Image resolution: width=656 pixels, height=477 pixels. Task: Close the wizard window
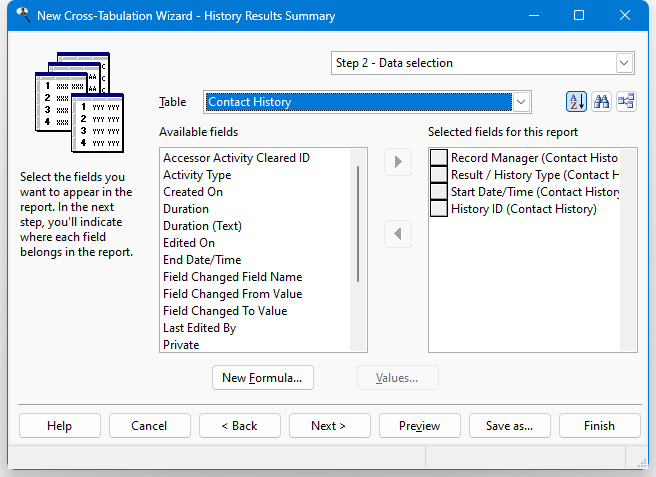pyautogui.click(x=625, y=15)
